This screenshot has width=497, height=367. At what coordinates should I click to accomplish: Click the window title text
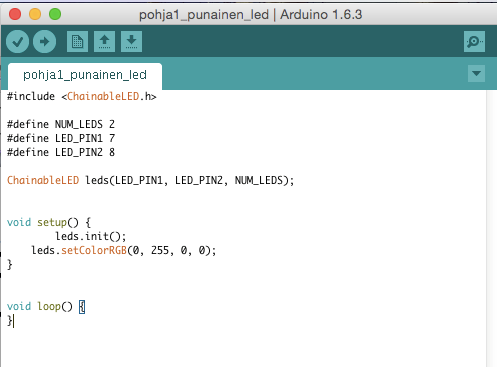tap(250, 15)
